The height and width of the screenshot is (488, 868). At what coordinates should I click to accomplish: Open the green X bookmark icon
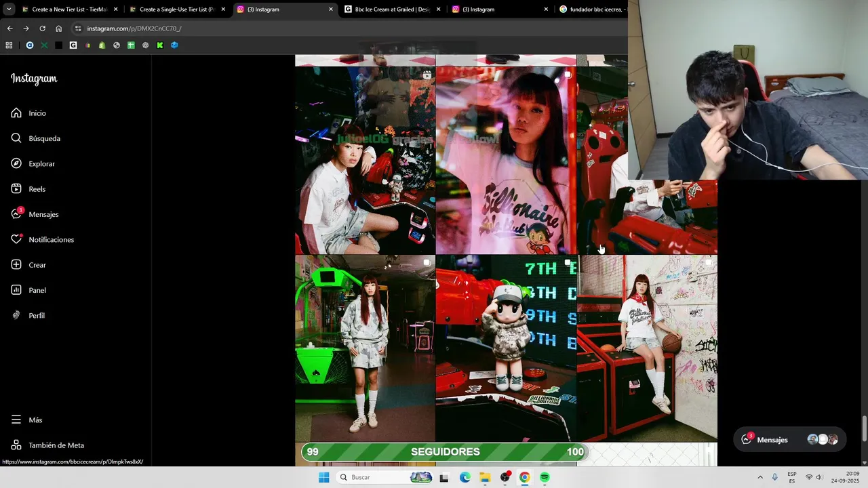[x=44, y=45]
